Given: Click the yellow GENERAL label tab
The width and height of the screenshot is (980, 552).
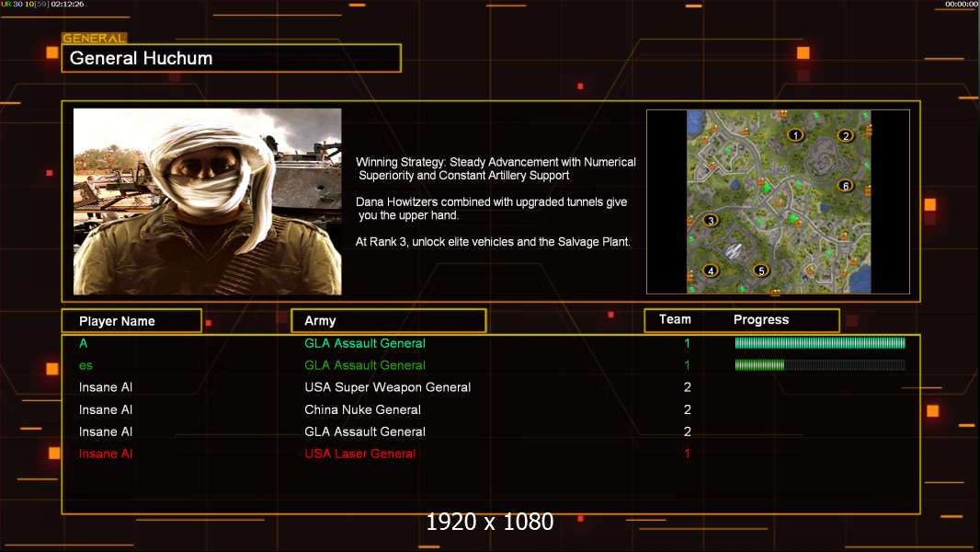Looking at the screenshot, I should click(95, 38).
